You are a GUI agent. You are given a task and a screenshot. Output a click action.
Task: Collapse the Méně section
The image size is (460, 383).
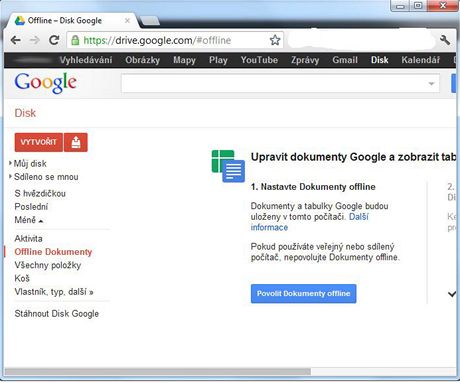click(x=29, y=220)
